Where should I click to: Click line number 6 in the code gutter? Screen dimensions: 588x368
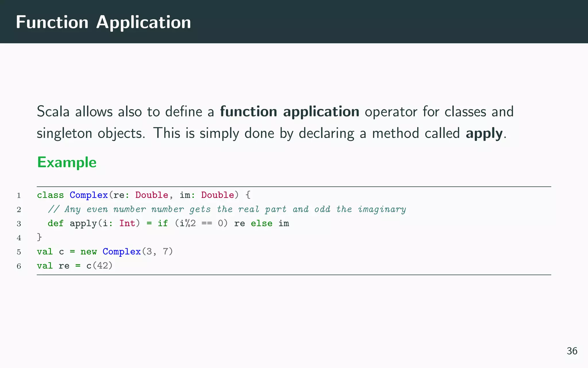19,266
